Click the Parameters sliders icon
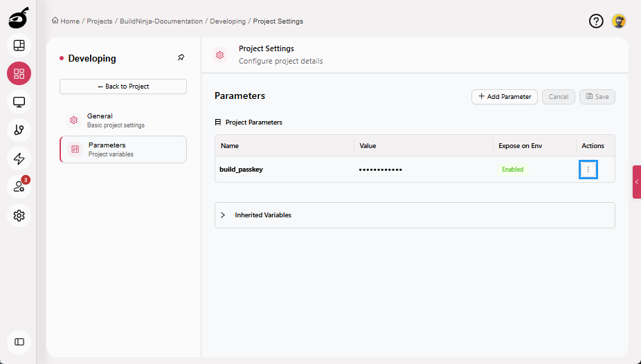Screen dimensions: 641x364 click(75, 149)
